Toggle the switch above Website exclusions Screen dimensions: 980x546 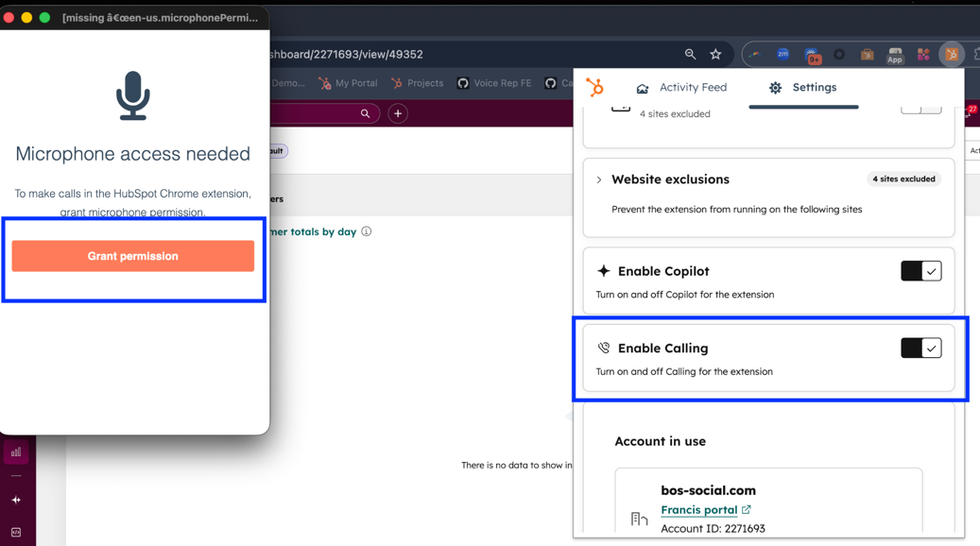pos(920,109)
